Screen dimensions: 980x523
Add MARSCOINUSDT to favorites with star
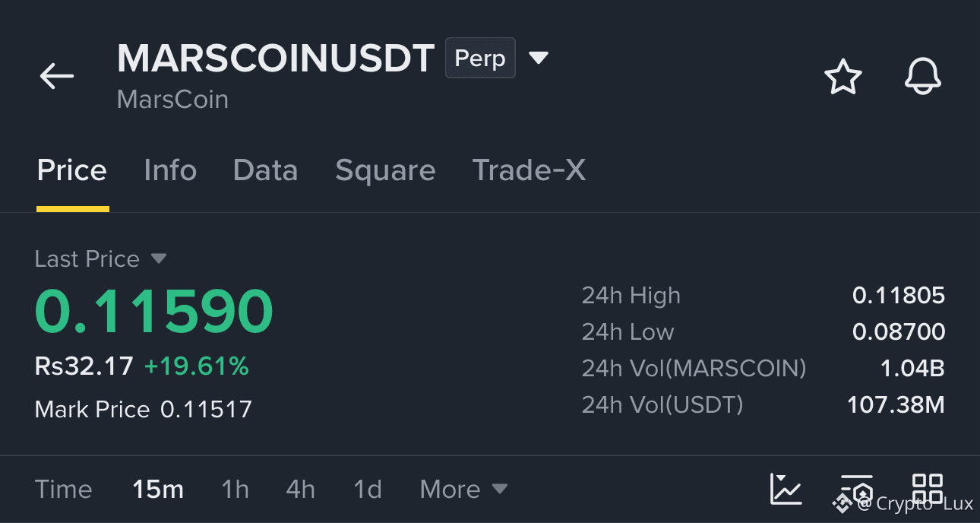click(843, 77)
